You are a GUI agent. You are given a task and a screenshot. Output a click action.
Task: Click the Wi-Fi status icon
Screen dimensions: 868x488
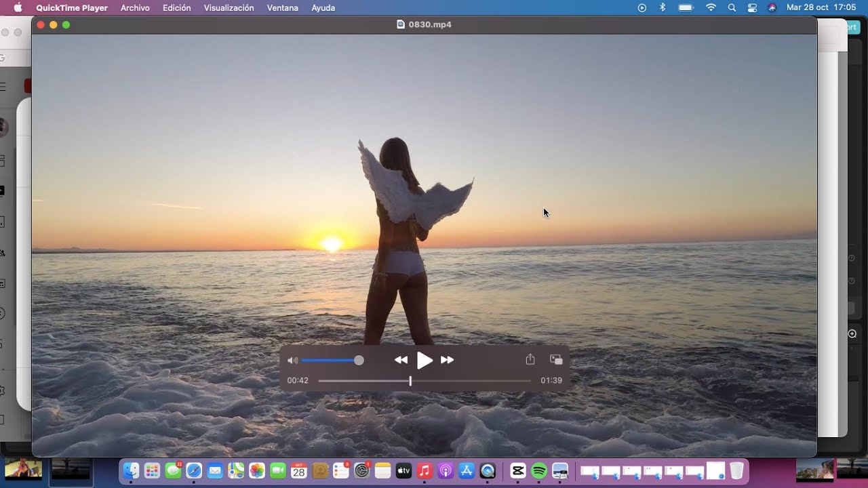coord(711,8)
